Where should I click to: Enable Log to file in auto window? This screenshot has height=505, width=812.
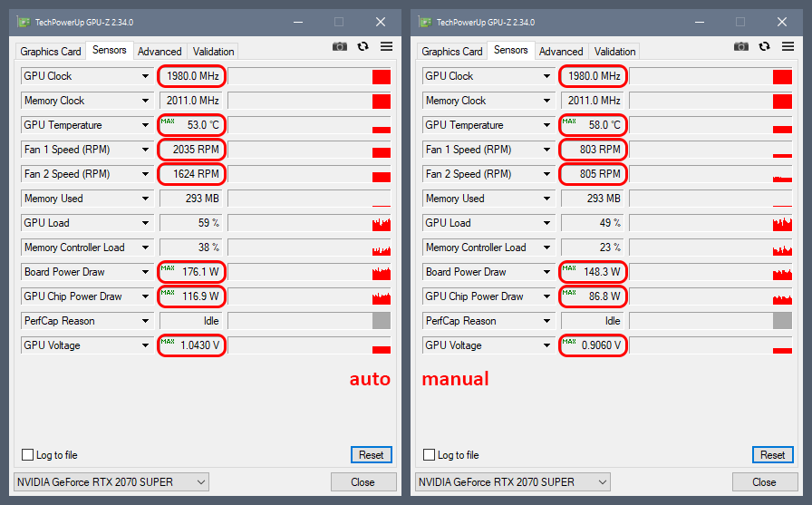pyautogui.click(x=27, y=455)
